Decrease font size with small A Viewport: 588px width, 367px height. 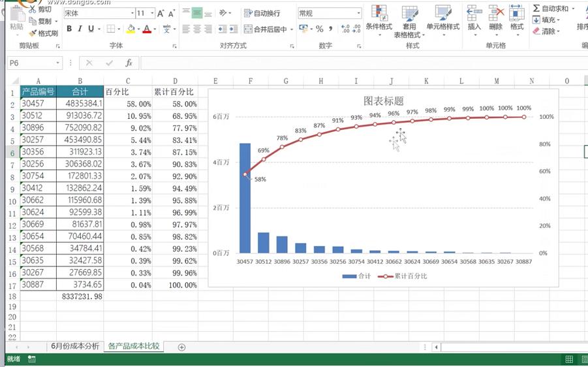(172, 14)
